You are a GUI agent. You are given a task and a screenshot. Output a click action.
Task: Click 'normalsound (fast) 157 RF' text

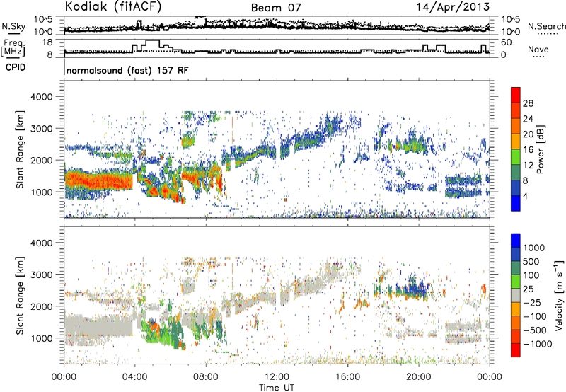[127, 70]
